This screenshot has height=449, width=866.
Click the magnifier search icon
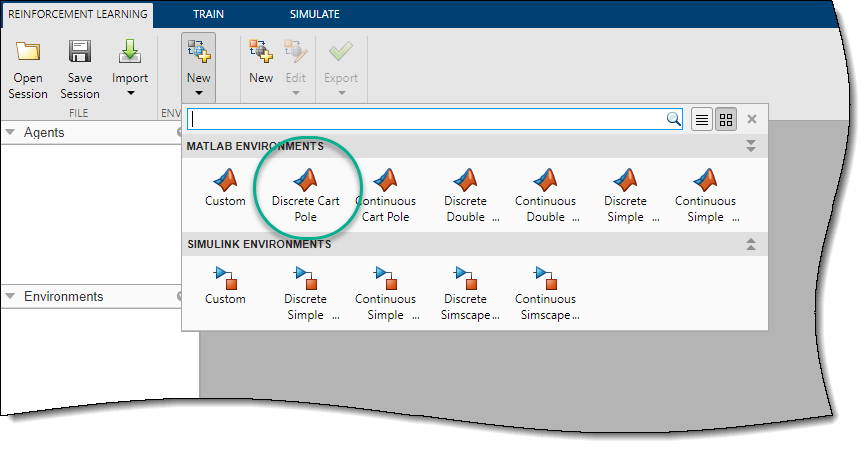click(673, 119)
